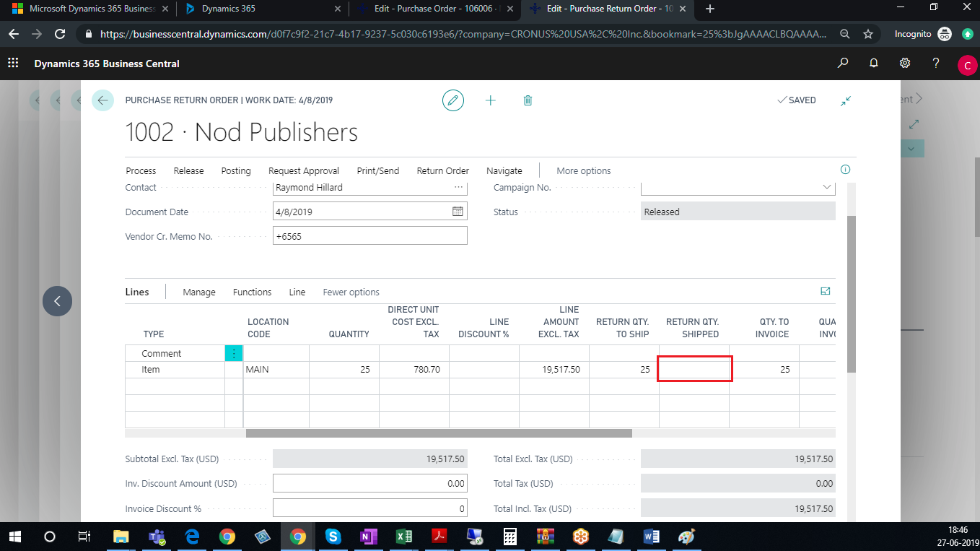Viewport: 980px width, 551px height.
Task: Open the Print/Send menu
Action: tap(377, 171)
